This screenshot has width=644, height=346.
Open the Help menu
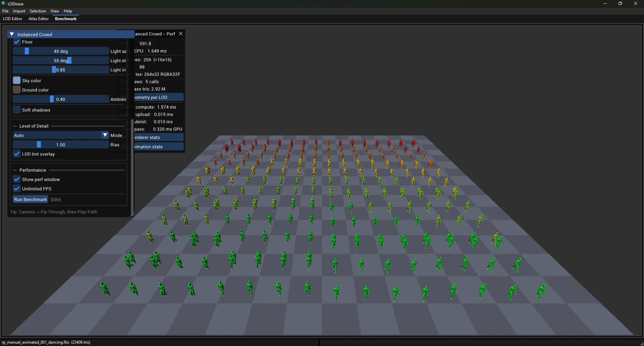pyautogui.click(x=68, y=11)
